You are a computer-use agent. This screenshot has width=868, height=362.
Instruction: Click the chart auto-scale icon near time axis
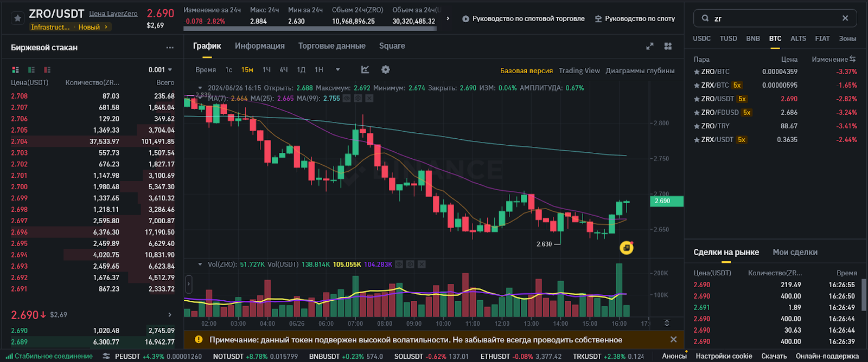(x=667, y=323)
